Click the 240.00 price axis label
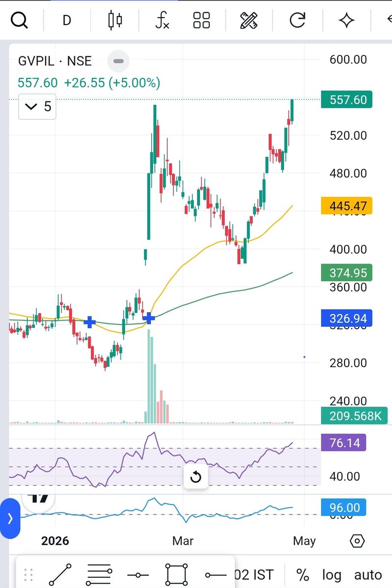The height and width of the screenshot is (588, 392). [x=348, y=401]
